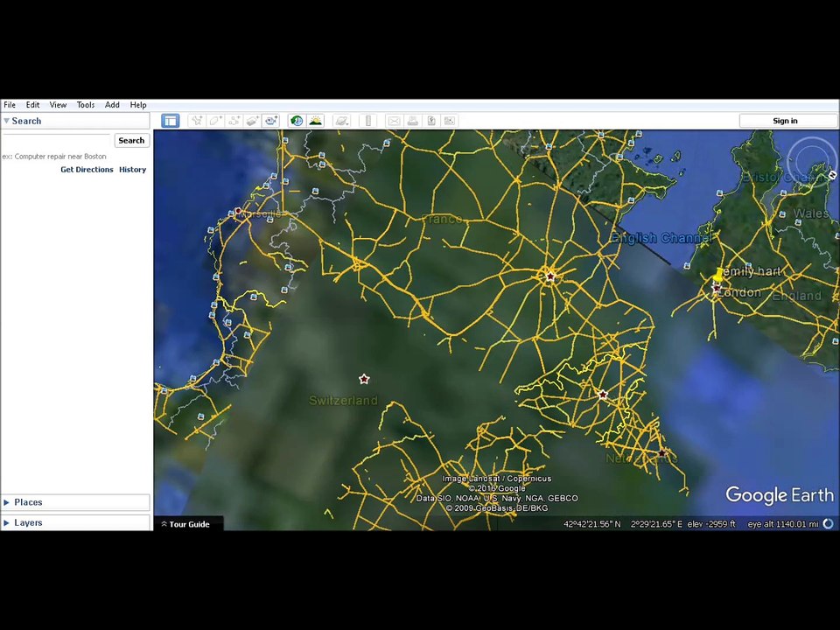This screenshot has width=840, height=630.
Task: Toggle sunlight across the landscape
Action: pyautogui.click(x=316, y=121)
